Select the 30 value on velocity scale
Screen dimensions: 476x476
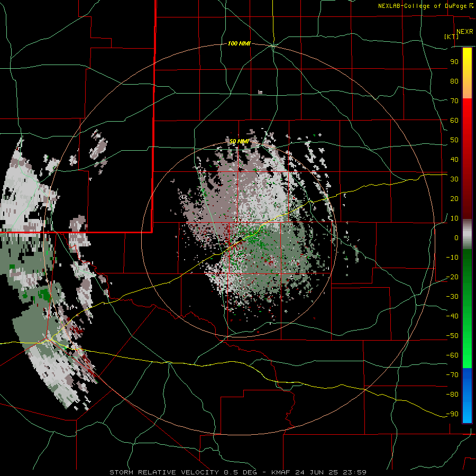[x=454, y=179]
